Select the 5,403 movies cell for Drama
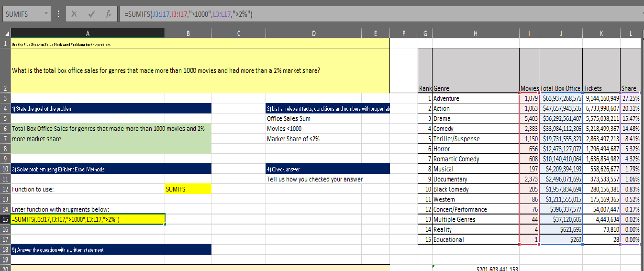Screen dimensions: 644x271 pyautogui.click(x=530, y=119)
